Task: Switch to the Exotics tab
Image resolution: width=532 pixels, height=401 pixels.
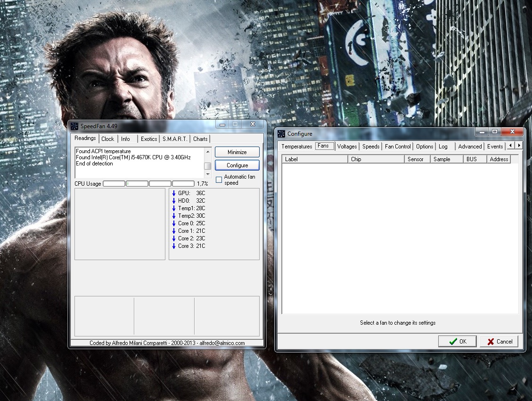Action: (x=149, y=139)
